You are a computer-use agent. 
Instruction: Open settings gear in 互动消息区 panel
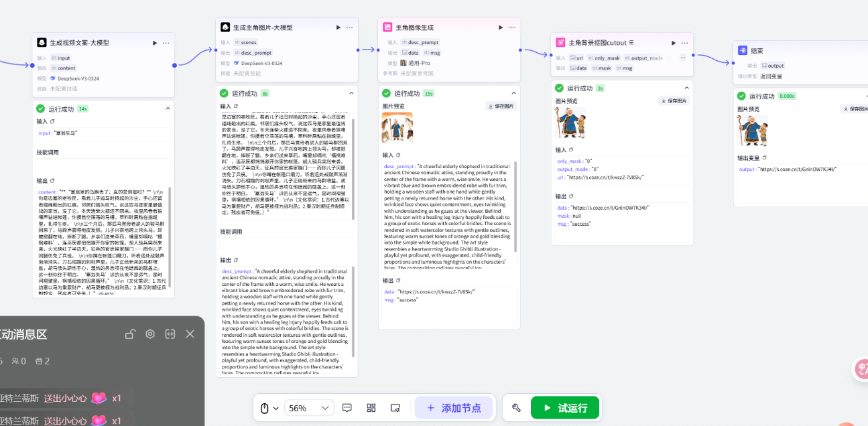pyautogui.click(x=150, y=334)
